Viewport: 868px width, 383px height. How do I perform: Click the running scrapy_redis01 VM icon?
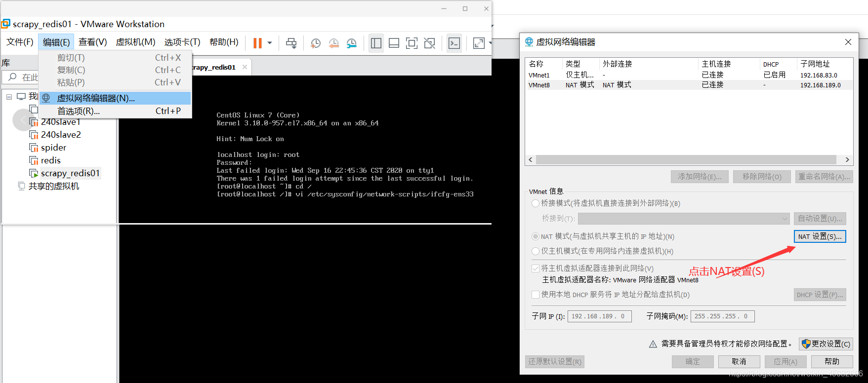coord(34,173)
